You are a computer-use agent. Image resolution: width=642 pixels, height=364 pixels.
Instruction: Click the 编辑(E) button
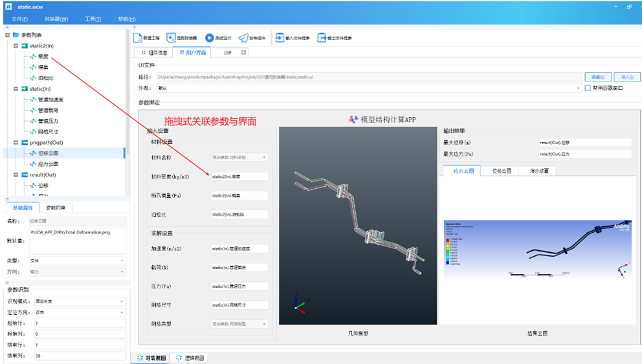597,77
